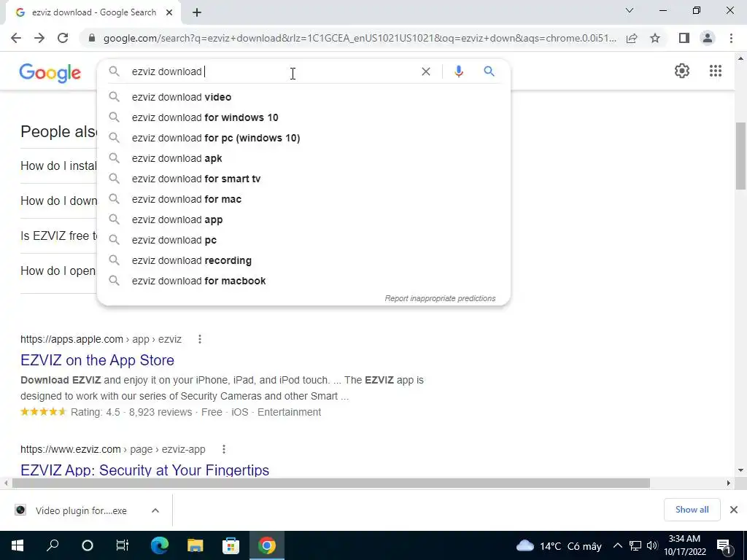Click the weather widget showing 14°C
The image size is (747, 560).
pos(559,545)
